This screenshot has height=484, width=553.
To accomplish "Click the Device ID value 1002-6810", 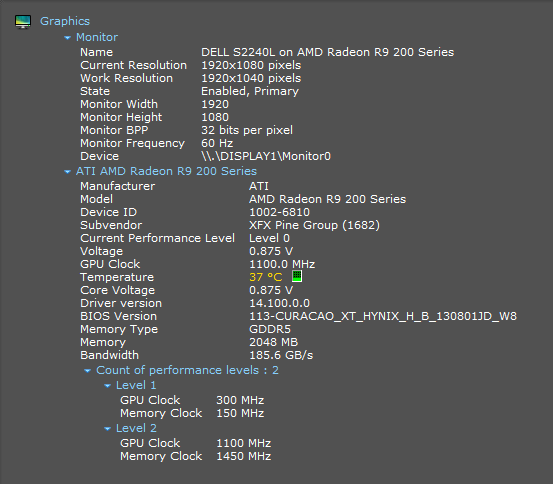I will click(x=279, y=212).
